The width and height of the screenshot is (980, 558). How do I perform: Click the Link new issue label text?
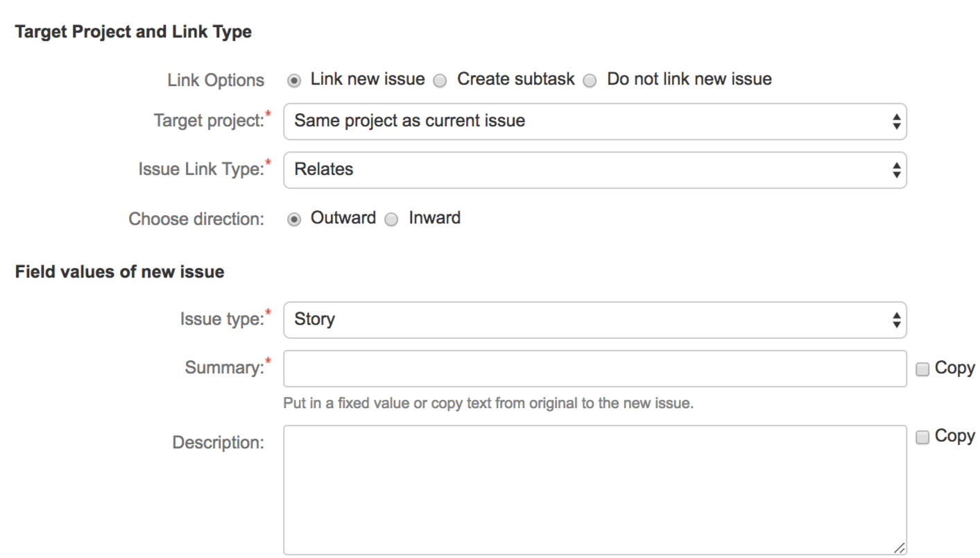(368, 79)
